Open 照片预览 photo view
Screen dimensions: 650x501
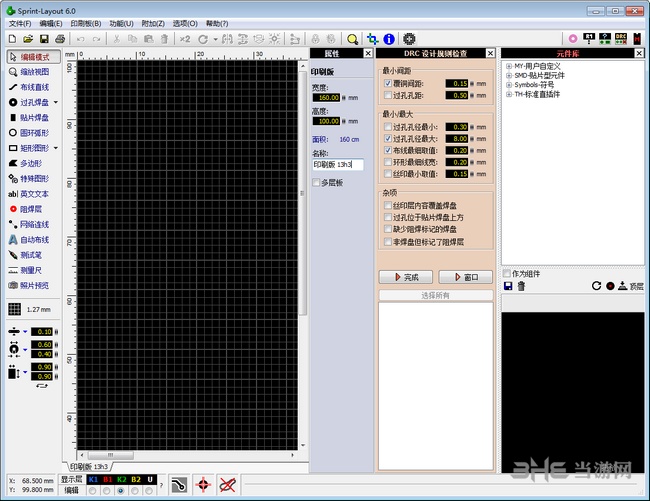pyautogui.click(x=29, y=286)
